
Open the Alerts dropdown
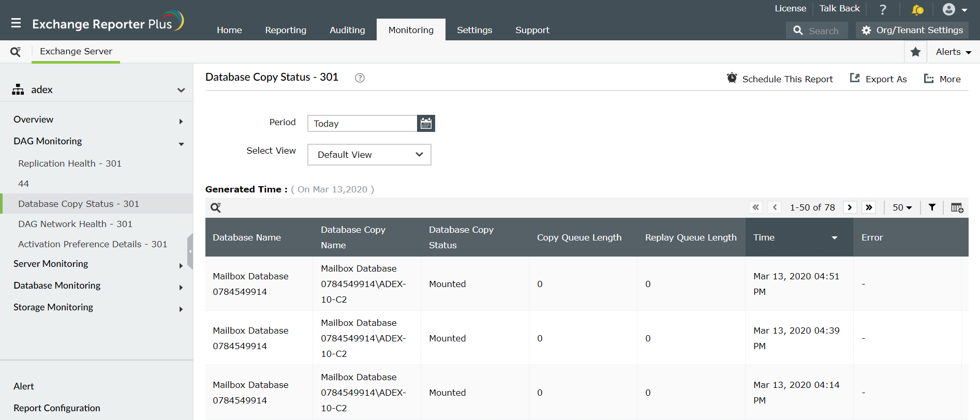point(953,52)
